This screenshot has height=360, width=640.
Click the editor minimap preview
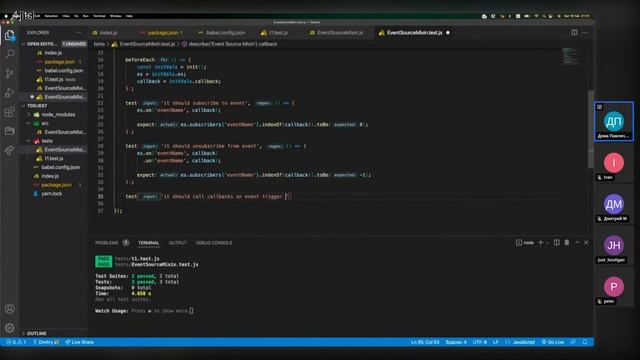[x=570, y=56]
